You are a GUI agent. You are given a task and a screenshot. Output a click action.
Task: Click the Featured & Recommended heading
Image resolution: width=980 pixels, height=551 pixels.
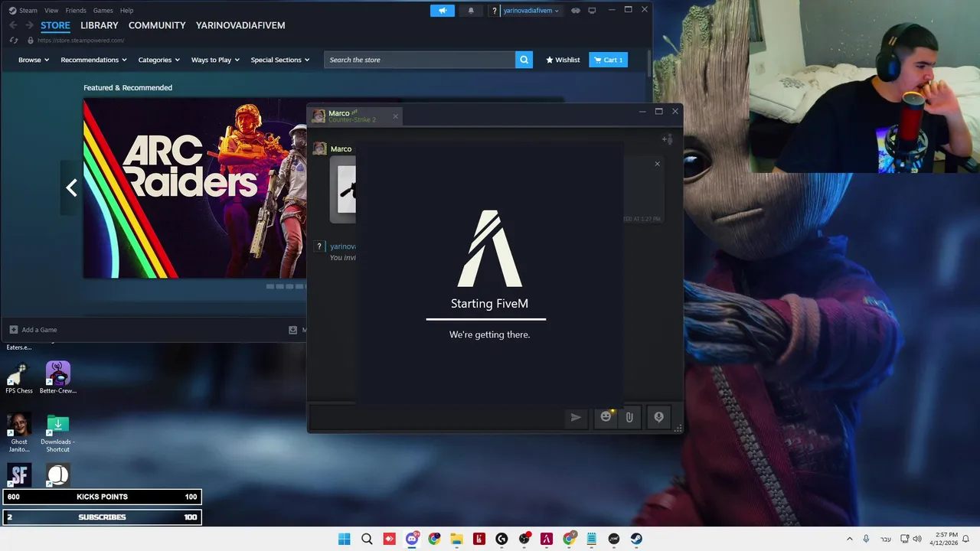click(x=128, y=88)
